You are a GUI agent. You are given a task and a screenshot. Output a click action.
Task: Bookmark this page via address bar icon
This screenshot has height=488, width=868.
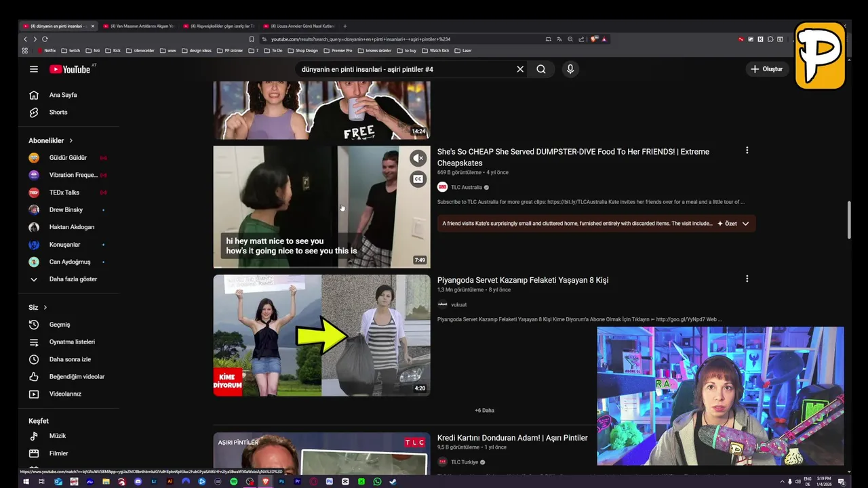252,39
